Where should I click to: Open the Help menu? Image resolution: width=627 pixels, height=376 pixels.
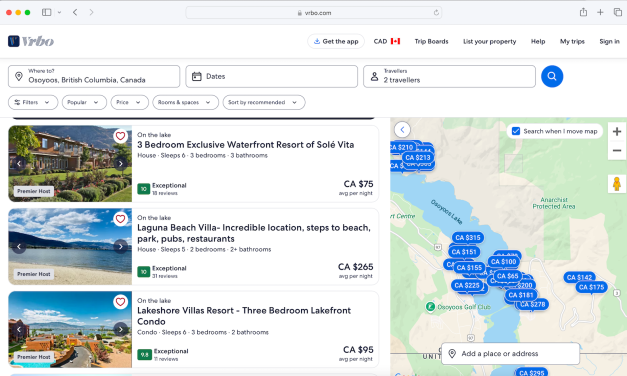538,41
